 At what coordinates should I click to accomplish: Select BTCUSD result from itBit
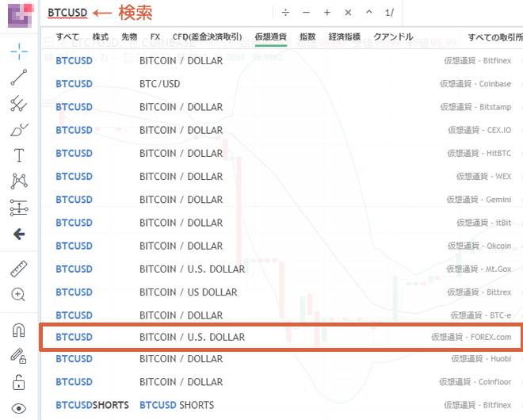[282, 223]
